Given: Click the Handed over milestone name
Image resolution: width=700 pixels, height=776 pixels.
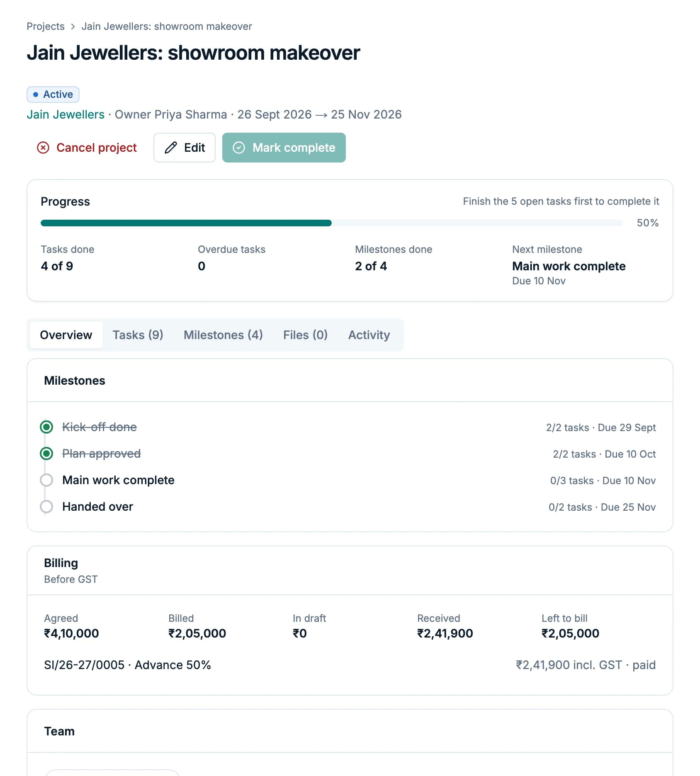Looking at the screenshot, I should pos(97,507).
